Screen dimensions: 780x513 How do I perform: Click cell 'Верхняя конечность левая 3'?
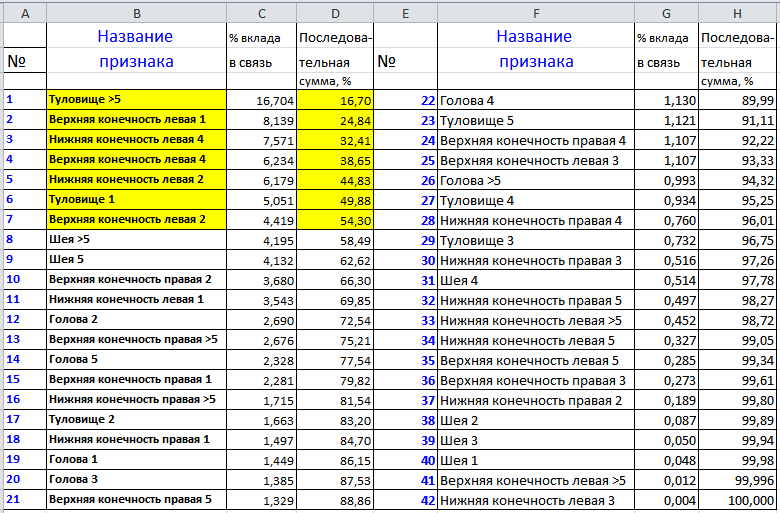click(x=536, y=160)
